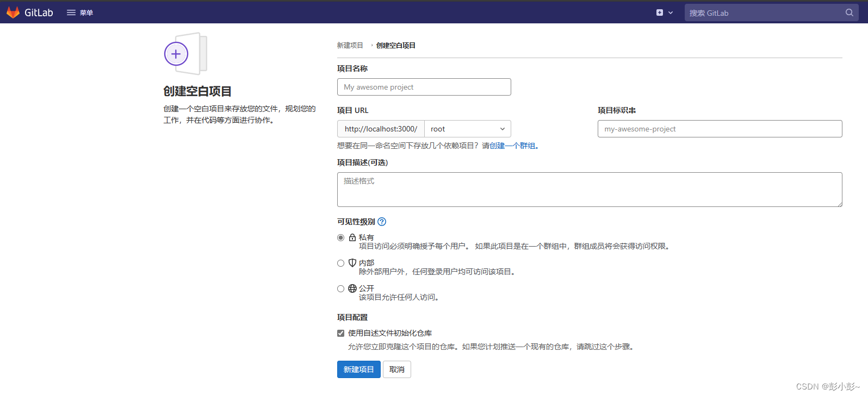The height and width of the screenshot is (396, 868).
Task: Select the 内部 visibility radio button
Action: point(341,263)
